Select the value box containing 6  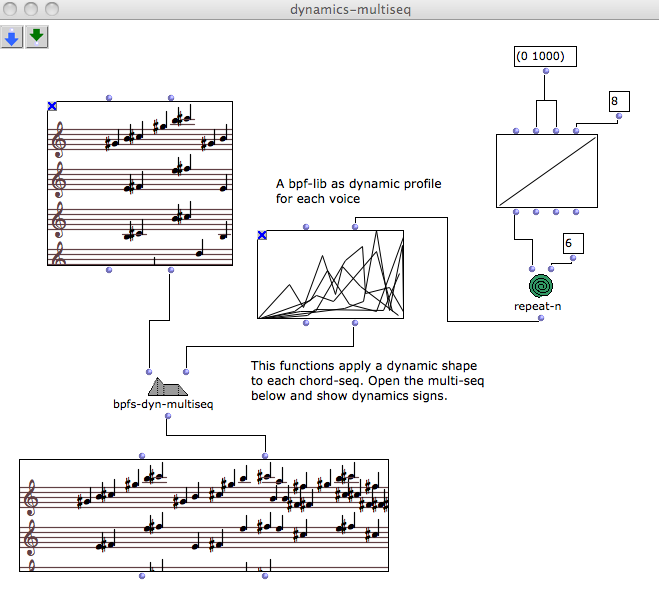(573, 243)
